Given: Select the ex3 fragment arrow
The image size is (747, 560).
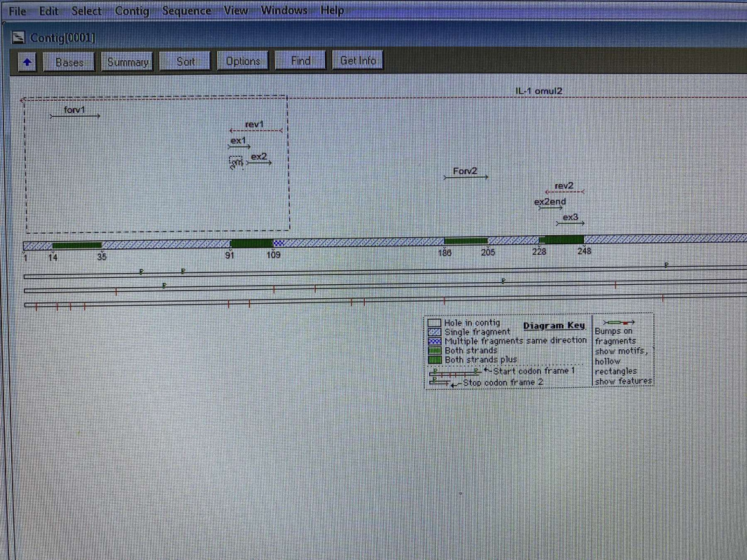Looking at the screenshot, I should pos(570,223).
